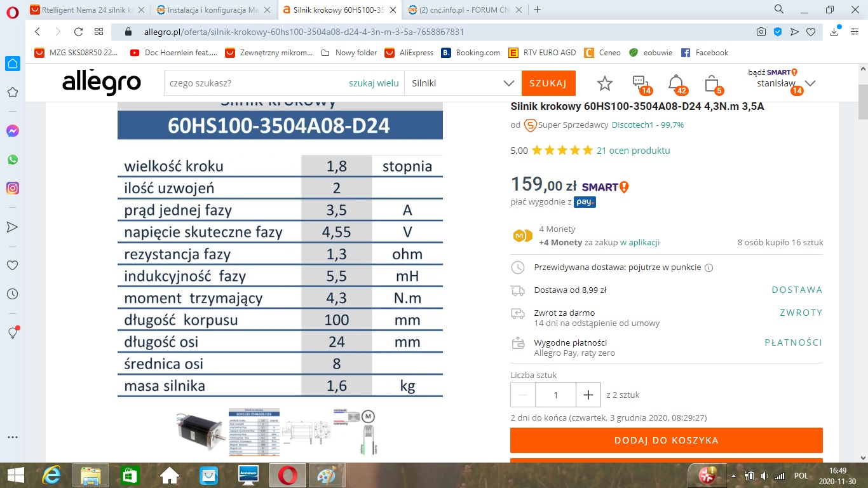Decrease quantity with minus button
Viewport: 868px width, 488px height.
523,395
